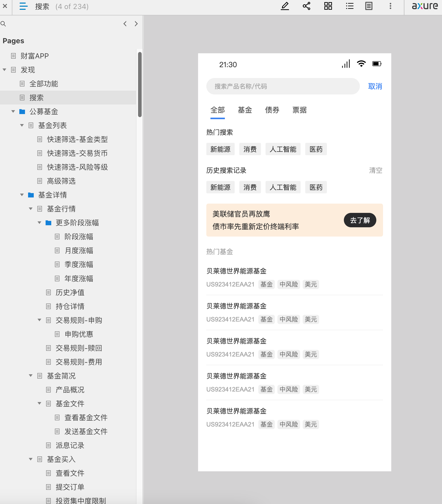Open the 申购优惠 page
The image size is (442, 504).
tap(79, 334)
